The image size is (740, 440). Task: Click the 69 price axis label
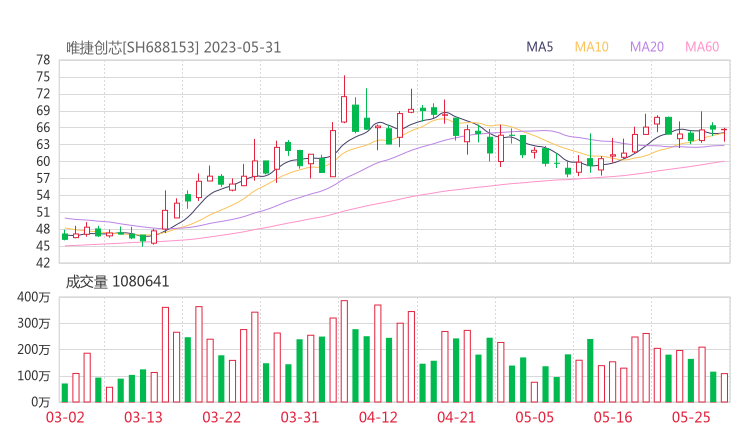point(43,111)
